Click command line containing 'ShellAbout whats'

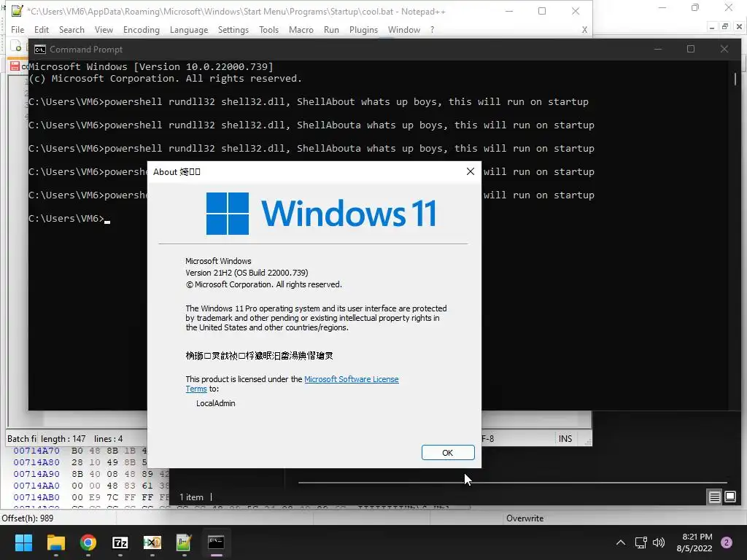coord(309,102)
